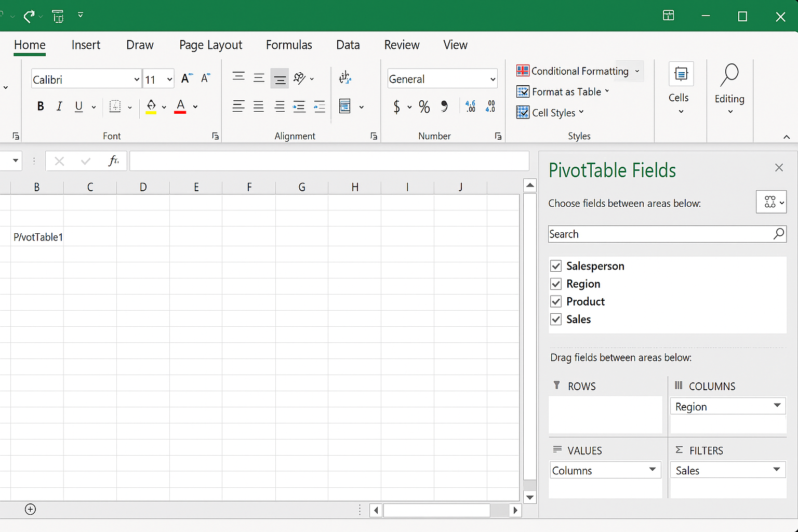Toggle Underline formatting
798x532 pixels.
[x=78, y=107]
